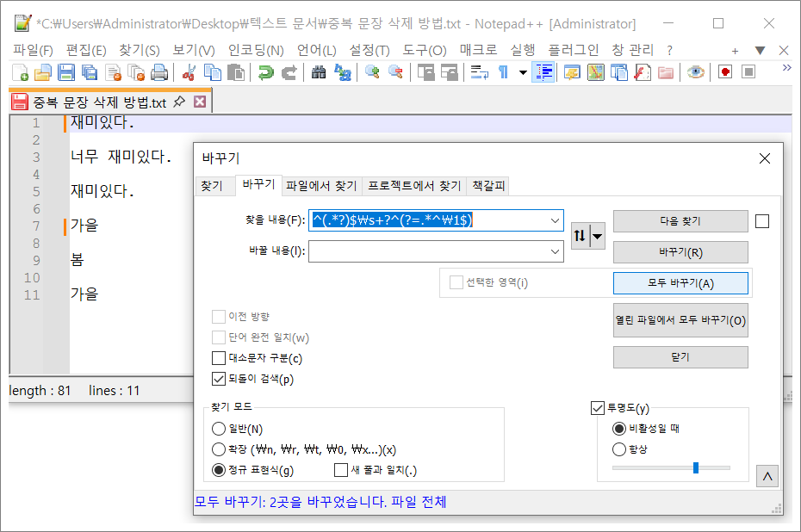Choose 비활성일 때 transparency option
Viewport: 801px width, 532px height.
[619, 429]
